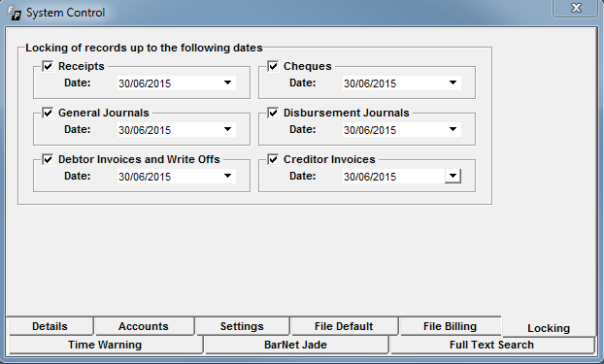Uncheck the Receipts locking checkbox
This screenshot has height=364, width=604.
pyautogui.click(x=48, y=66)
